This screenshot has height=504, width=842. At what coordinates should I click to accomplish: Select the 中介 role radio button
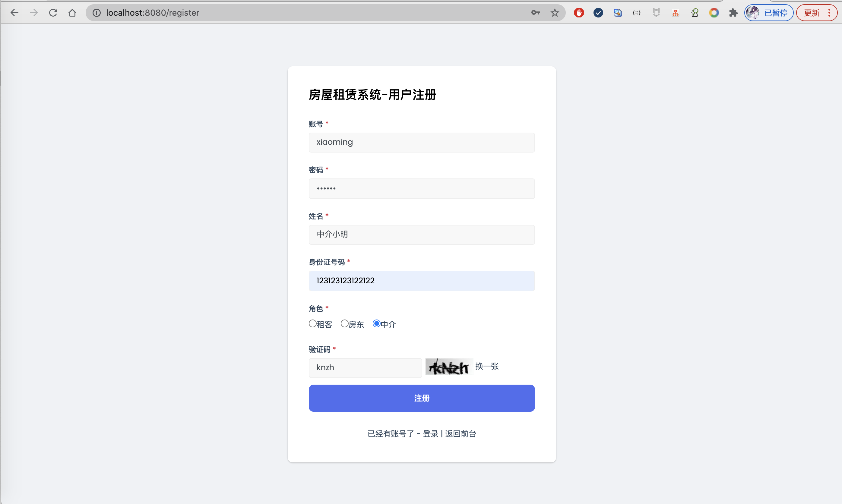coord(376,324)
